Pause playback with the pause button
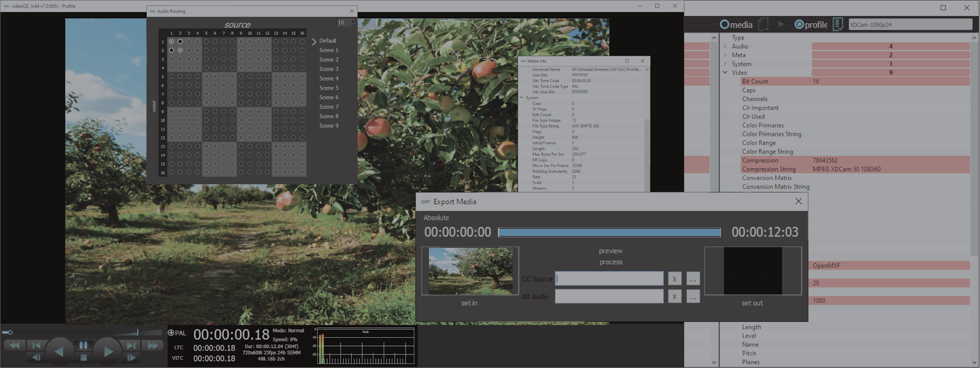Viewport: 980px width, 368px height. point(83,345)
